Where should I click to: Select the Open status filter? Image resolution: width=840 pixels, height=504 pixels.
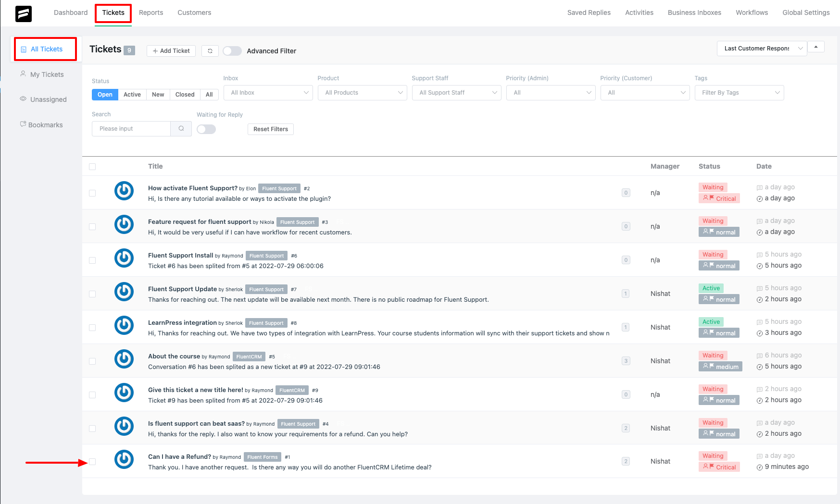pos(105,95)
